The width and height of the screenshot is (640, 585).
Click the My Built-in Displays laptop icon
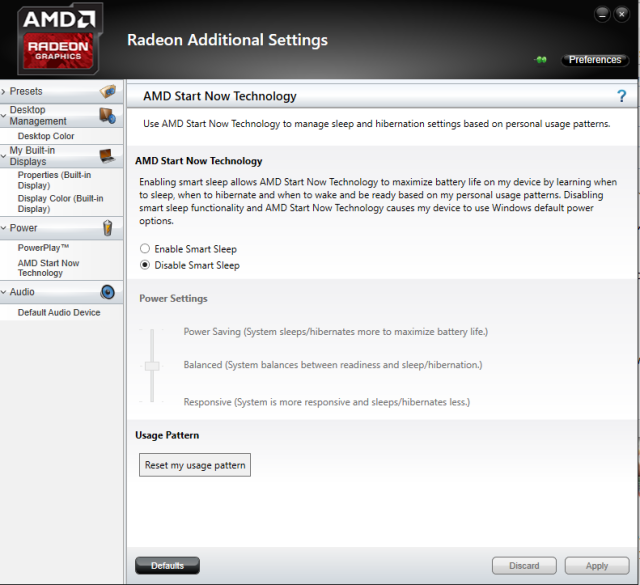pos(107,156)
